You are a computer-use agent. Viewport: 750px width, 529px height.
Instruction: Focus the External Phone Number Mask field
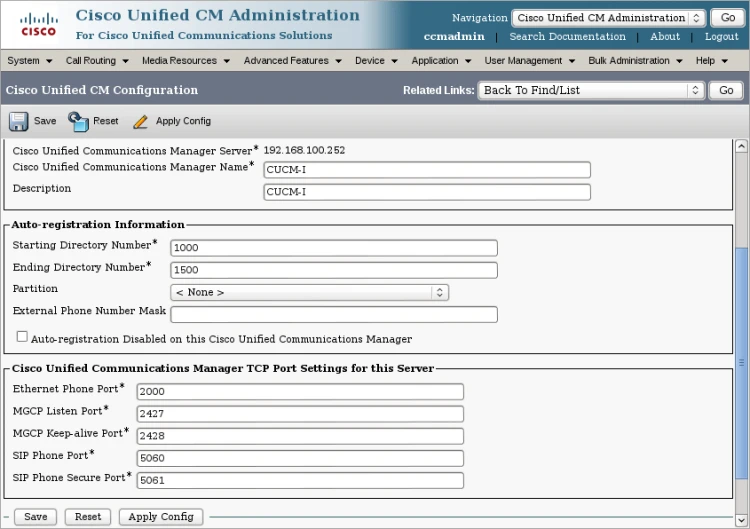[334, 314]
